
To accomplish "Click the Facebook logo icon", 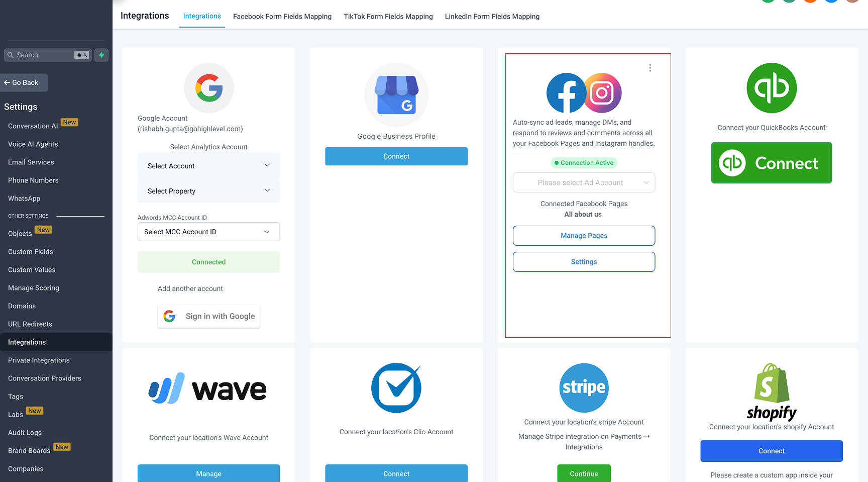I will click(566, 93).
